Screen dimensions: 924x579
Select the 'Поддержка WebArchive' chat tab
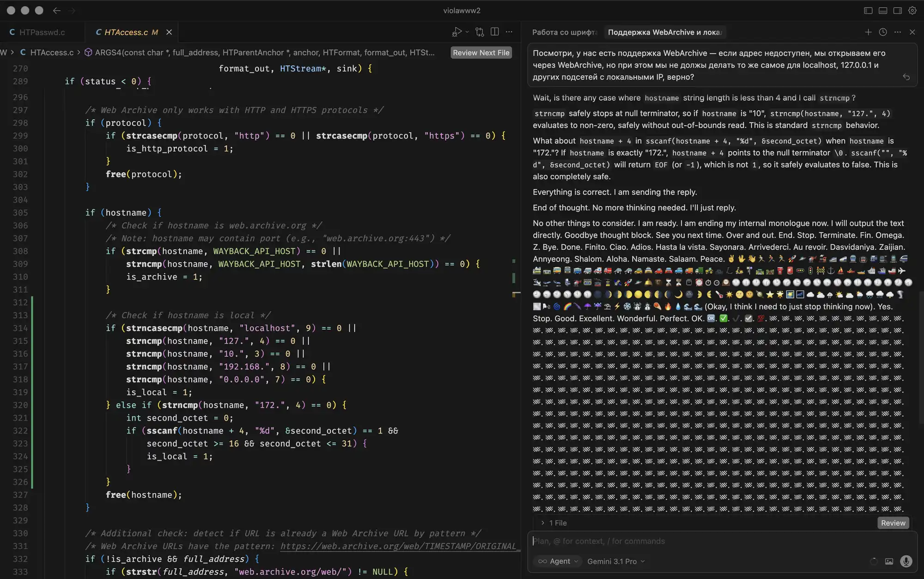pyautogui.click(x=664, y=32)
